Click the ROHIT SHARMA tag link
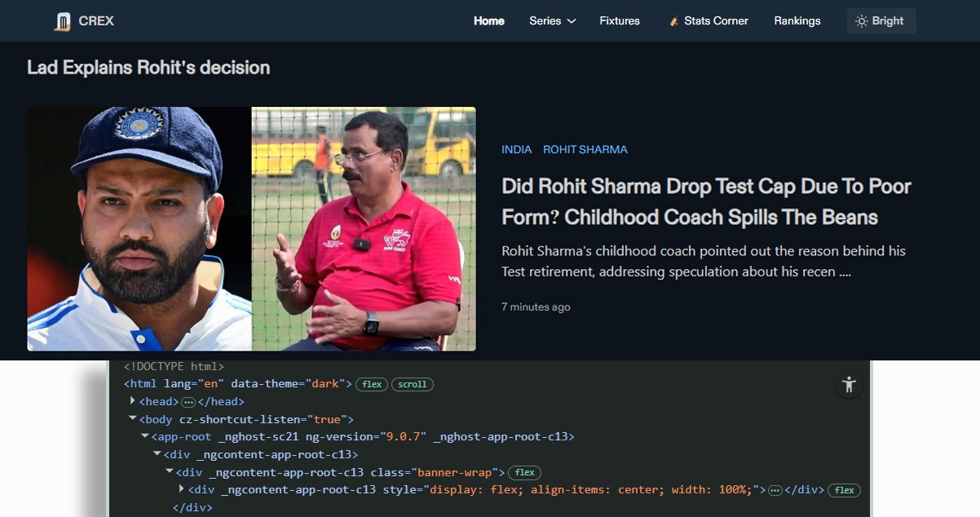Viewport: 980px width, 517px height. tap(585, 149)
